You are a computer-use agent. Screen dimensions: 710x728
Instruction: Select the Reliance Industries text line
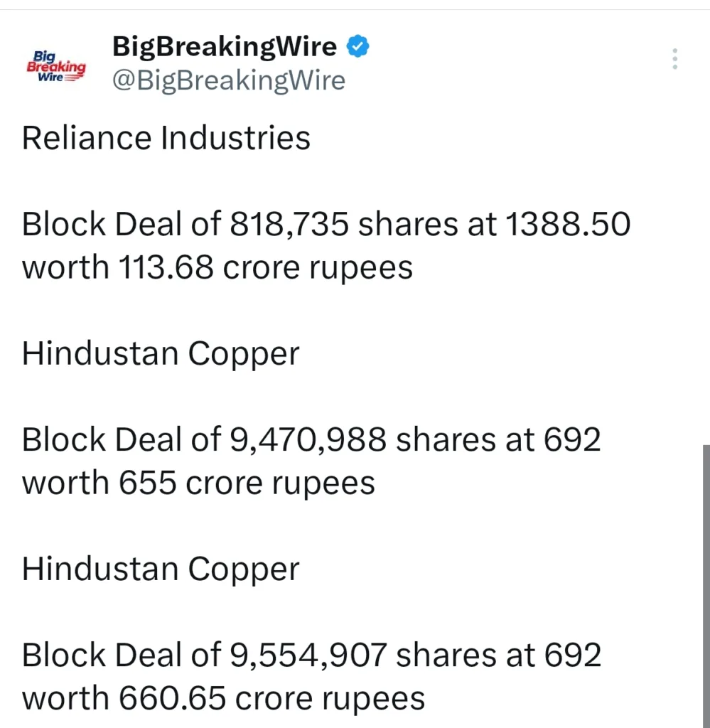click(166, 138)
